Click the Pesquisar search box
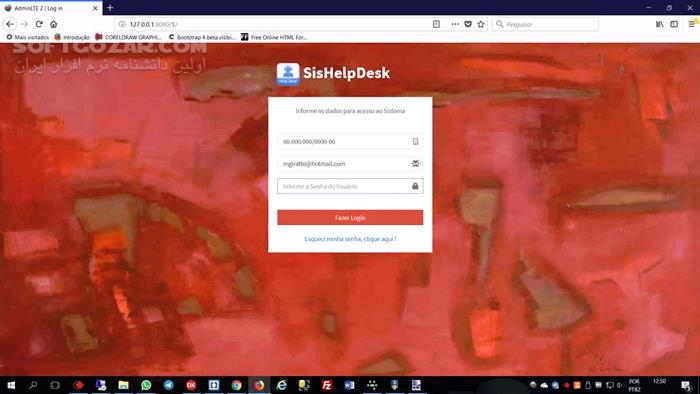The image size is (700, 394). click(x=545, y=24)
